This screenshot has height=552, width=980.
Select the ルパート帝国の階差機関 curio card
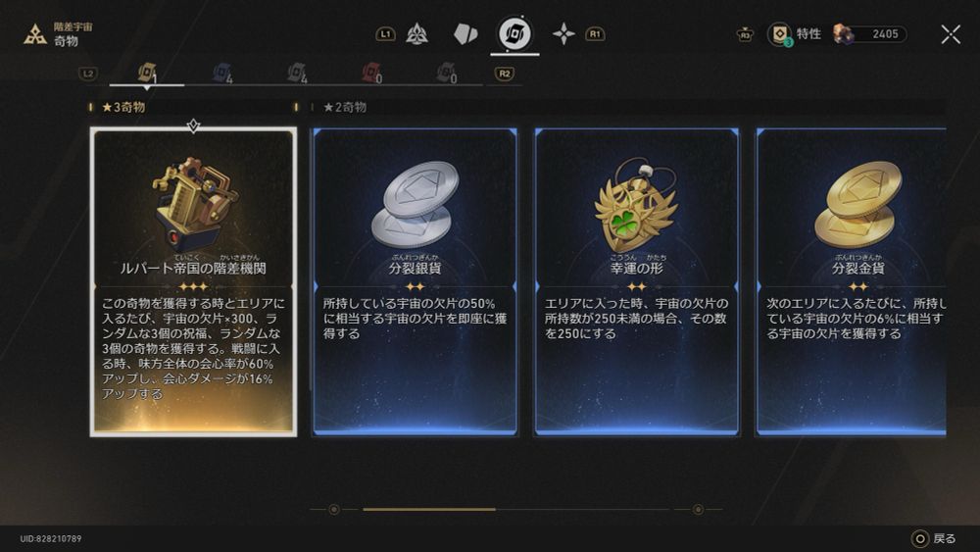[x=194, y=282]
